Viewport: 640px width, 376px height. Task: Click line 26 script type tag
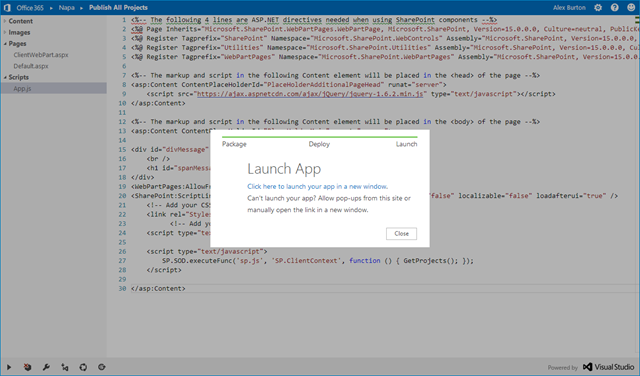(207, 251)
